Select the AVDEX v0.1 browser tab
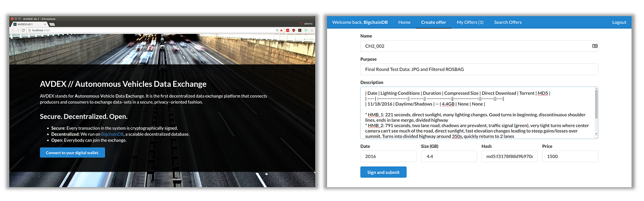 coord(29,24)
